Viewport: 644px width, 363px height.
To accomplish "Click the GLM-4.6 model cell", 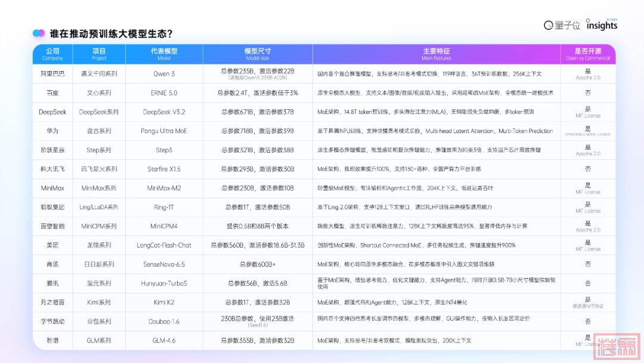I will [x=164, y=340].
